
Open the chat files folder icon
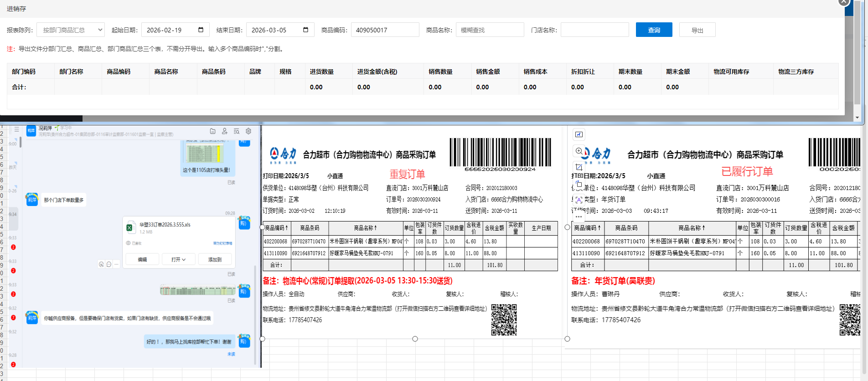(212, 131)
